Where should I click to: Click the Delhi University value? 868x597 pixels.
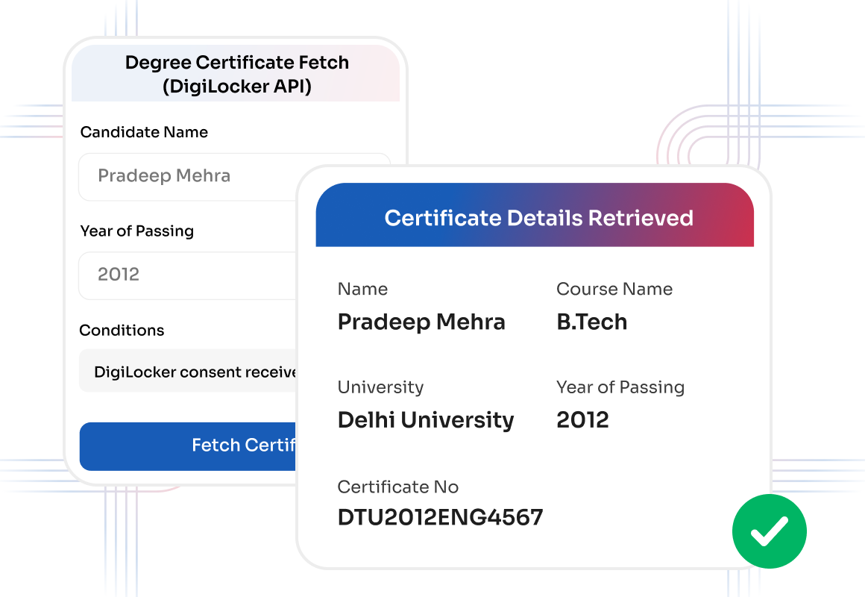[426, 420]
